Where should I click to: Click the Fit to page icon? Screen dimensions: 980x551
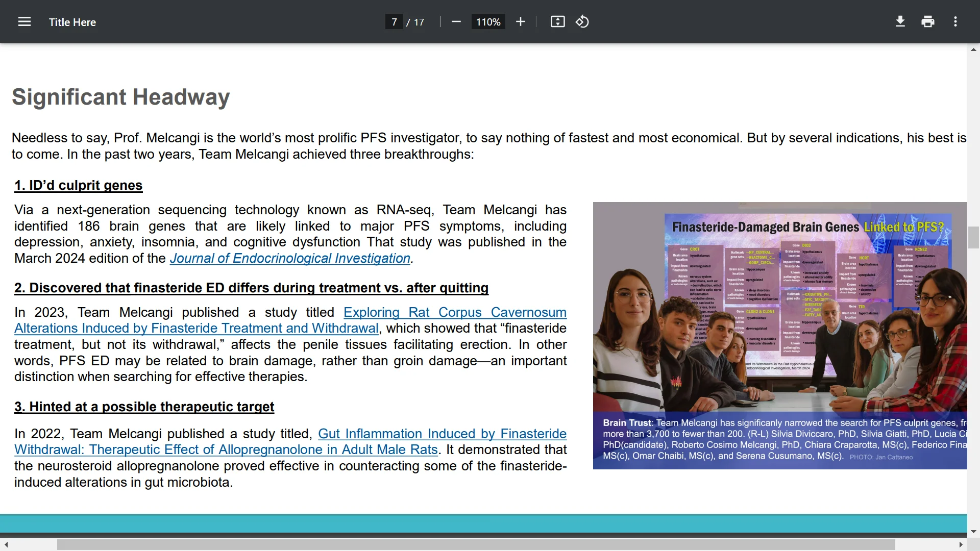click(x=558, y=22)
